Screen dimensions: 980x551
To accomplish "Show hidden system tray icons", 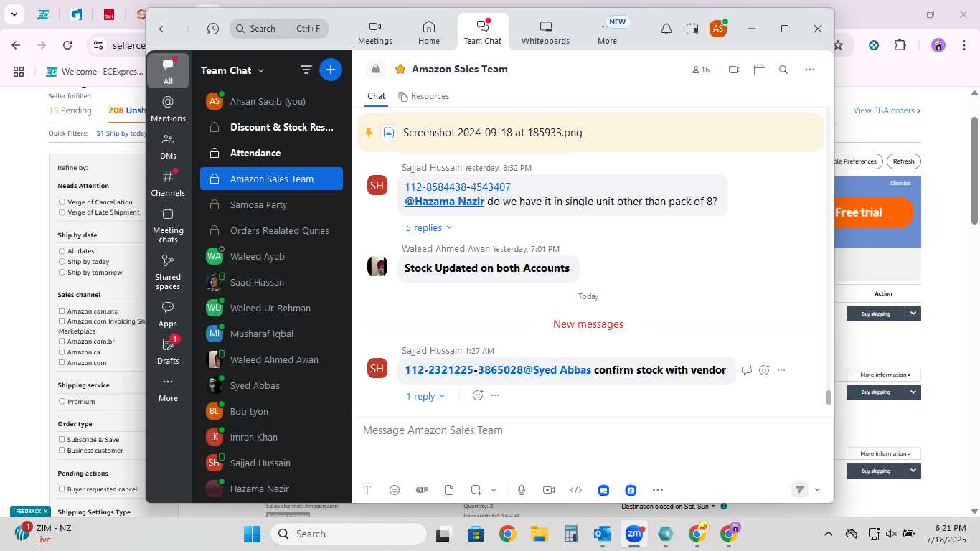I will pos(829,534).
